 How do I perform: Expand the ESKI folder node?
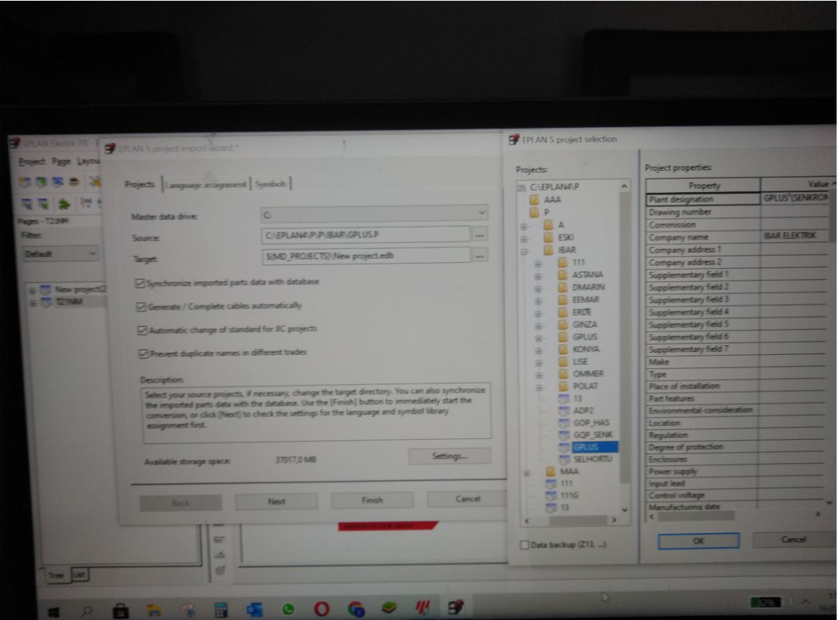click(524, 238)
